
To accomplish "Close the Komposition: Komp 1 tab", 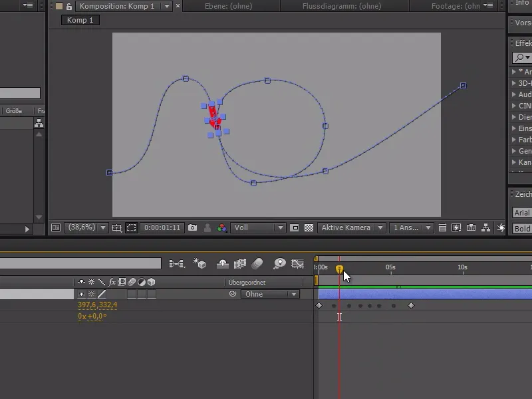I will click(178, 6).
